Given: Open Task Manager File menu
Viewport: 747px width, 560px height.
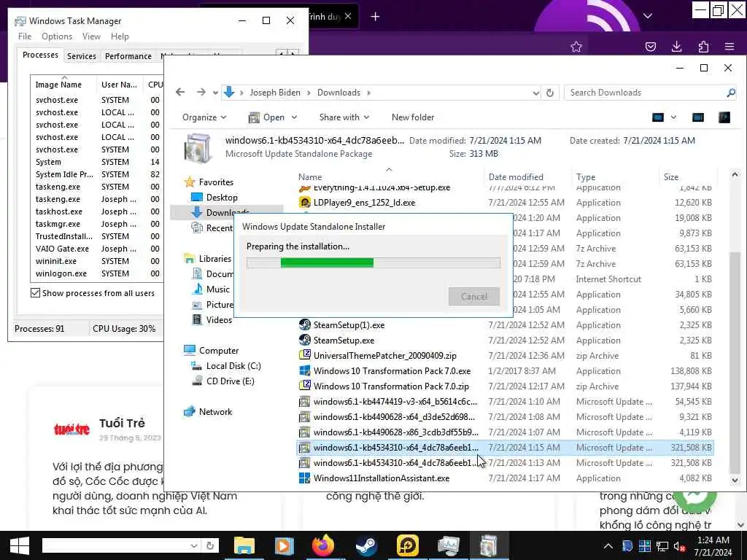Looking at the screenshot, I should click(25, 36).
